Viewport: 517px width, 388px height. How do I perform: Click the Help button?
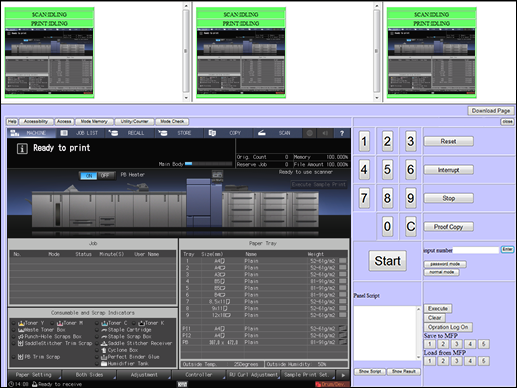pos(12,122)
